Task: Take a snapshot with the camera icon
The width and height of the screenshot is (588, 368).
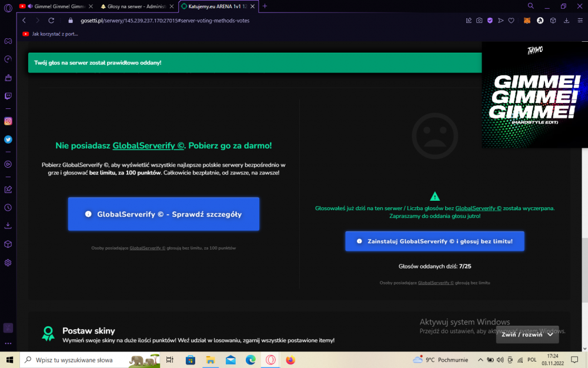Action: (479, 21)
